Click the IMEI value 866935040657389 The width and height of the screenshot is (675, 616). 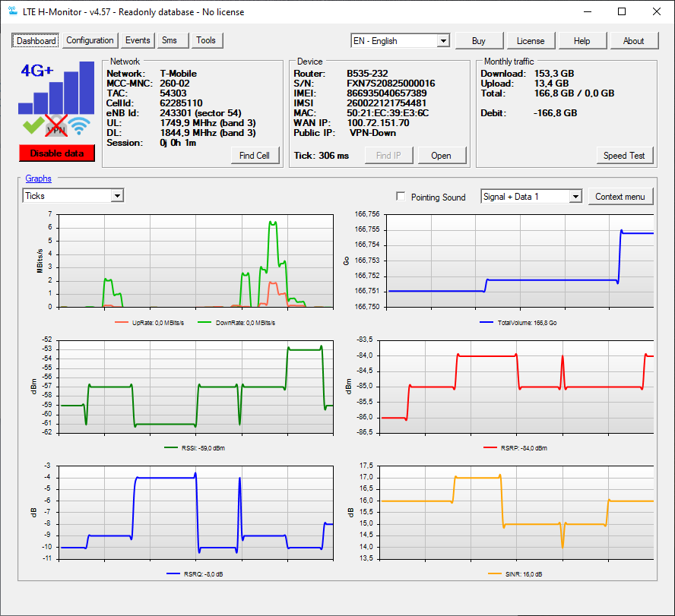387,93
